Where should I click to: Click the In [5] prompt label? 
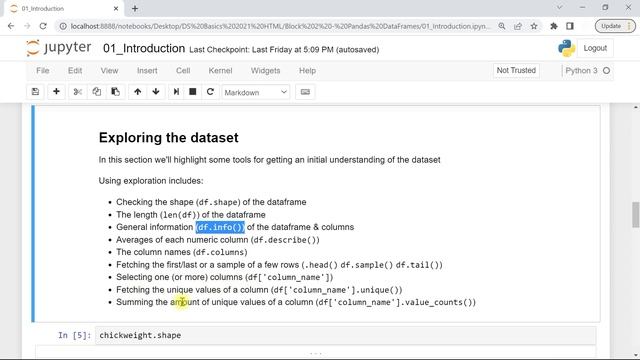75,335
